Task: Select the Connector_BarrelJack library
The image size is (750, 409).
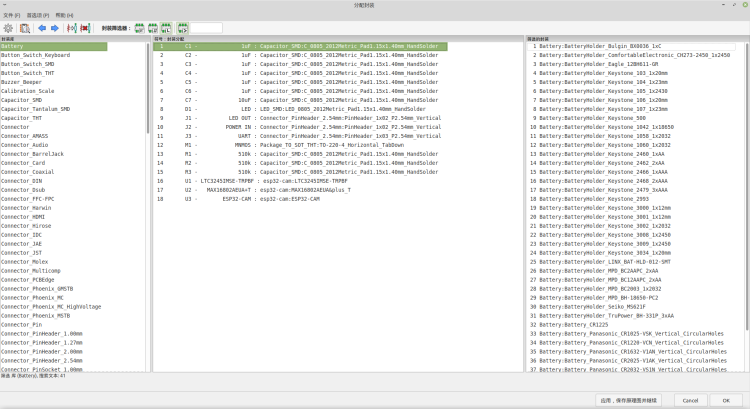Action: [32, 154]
